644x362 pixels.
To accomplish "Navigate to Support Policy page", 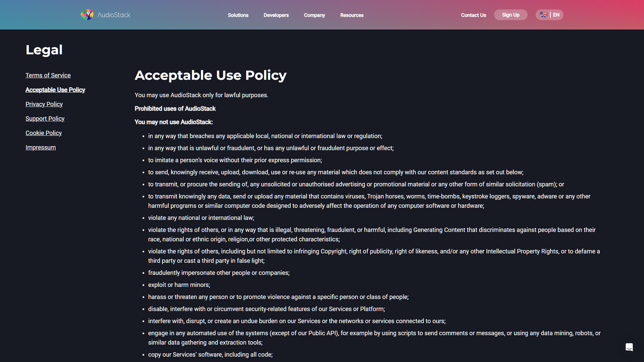I will [x=45, y=119].
